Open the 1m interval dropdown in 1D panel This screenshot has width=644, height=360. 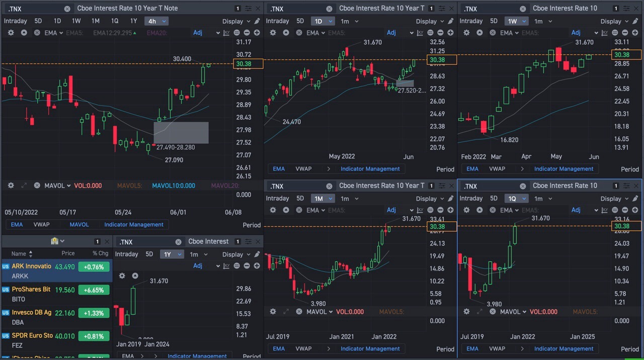349,21
